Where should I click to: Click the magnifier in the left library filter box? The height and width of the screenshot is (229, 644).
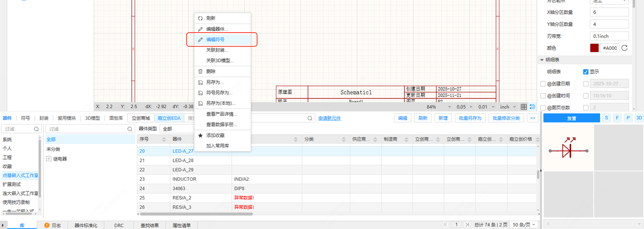[36, 129]
